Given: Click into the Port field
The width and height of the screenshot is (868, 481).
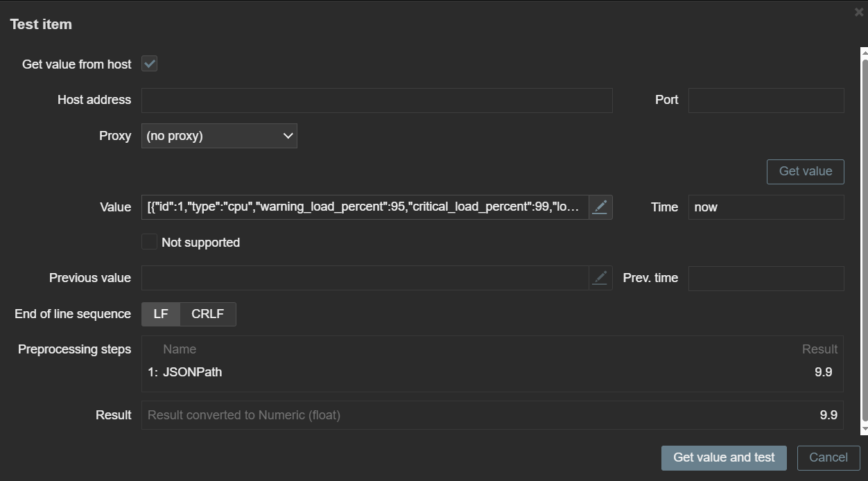Looking at the screenshot, I should (x=765, y=100).
